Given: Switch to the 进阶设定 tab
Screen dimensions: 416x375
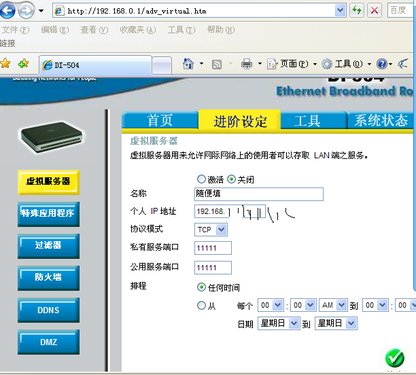Looking at the screenshot, I should coord(240,120).
